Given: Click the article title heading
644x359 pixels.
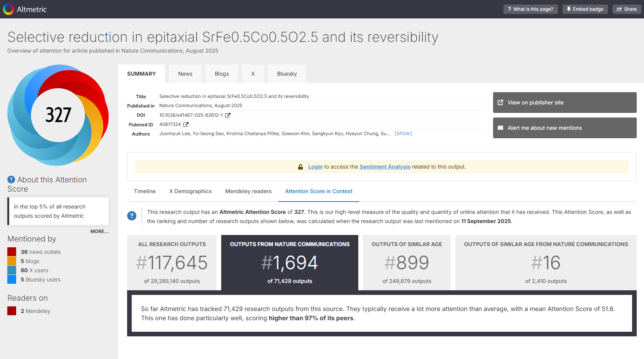Looking at the screenshot, I should 223,37.
